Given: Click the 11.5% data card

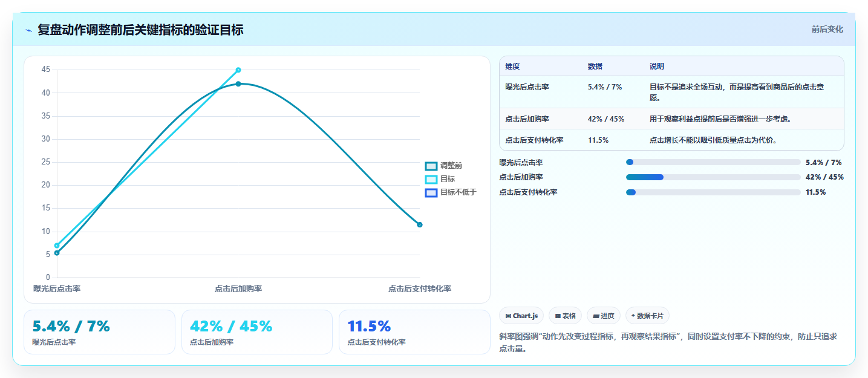Looking at the screenshot, I should (414, 332).
